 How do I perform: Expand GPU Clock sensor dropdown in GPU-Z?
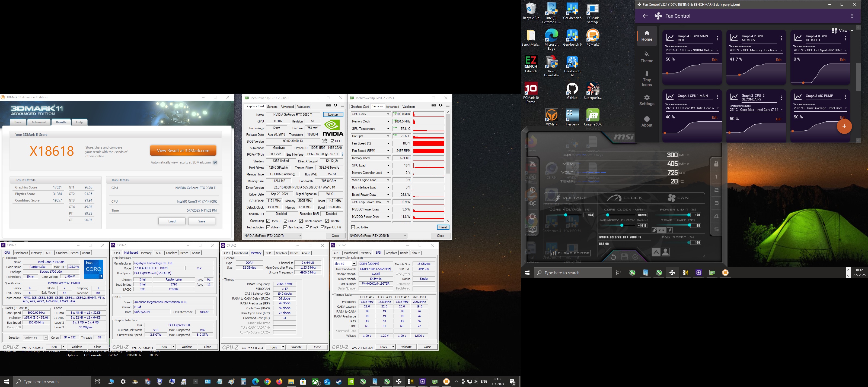pos(388,114)
